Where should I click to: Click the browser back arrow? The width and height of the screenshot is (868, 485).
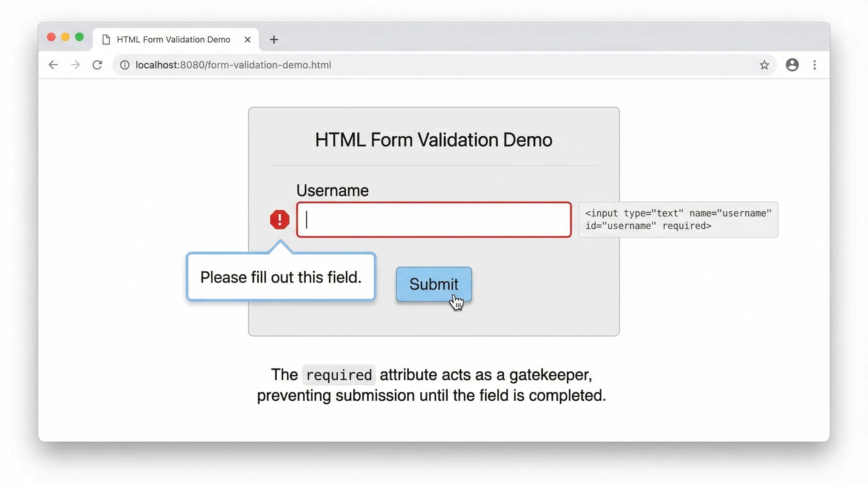click(53, 65)
